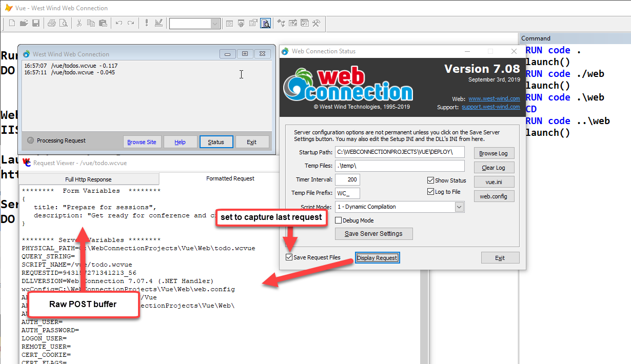The image size is (631, 364).
Task: Click the Request Viewer window WC icon
Action: (27, 163)
